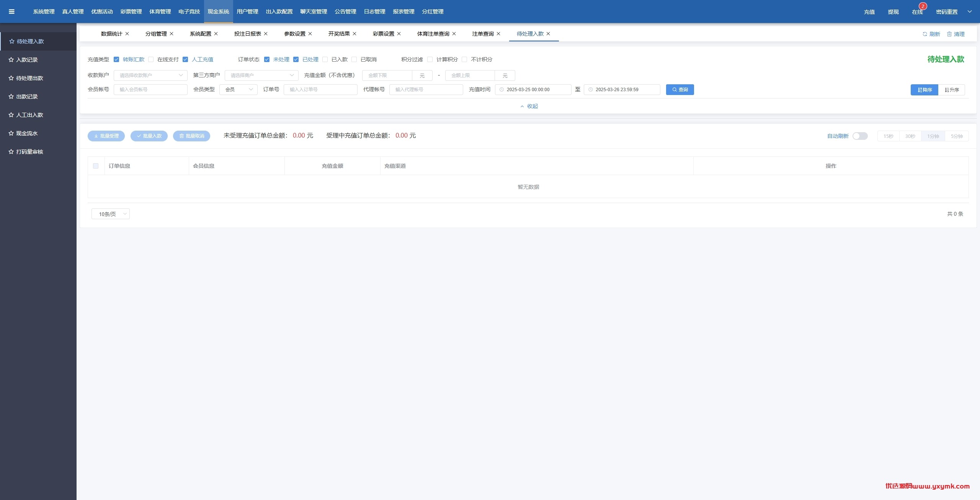Viewport: 980px width, 500px height.
Task: Uncheck the 已处理 status checkbox
Action: pyautogui.click(x=296, y=59)
